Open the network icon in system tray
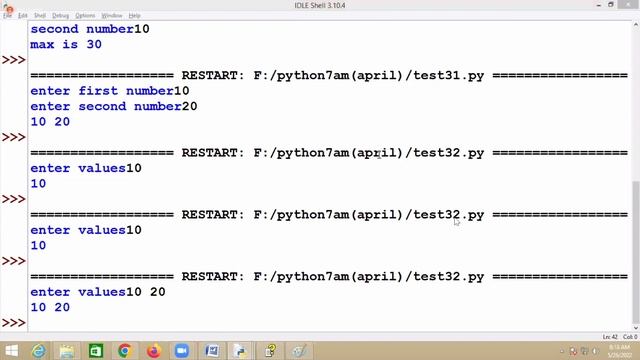 tap(584, 351)
